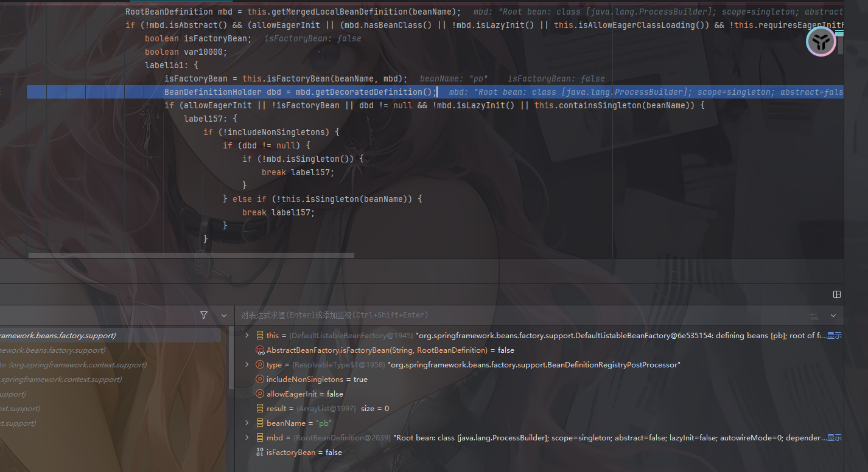
Task: Click the frames filter funnel icon
Action: click(x=204, y=315)
